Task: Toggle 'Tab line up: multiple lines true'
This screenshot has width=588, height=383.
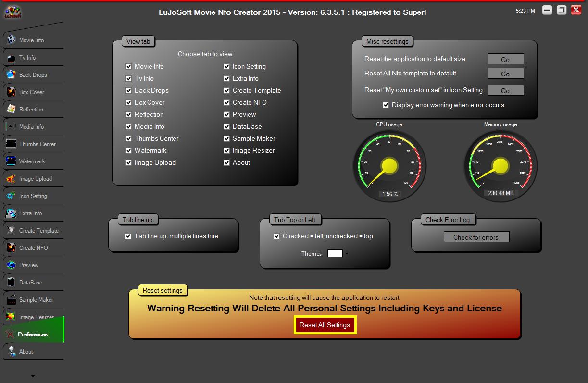Action: click(128, 236)
